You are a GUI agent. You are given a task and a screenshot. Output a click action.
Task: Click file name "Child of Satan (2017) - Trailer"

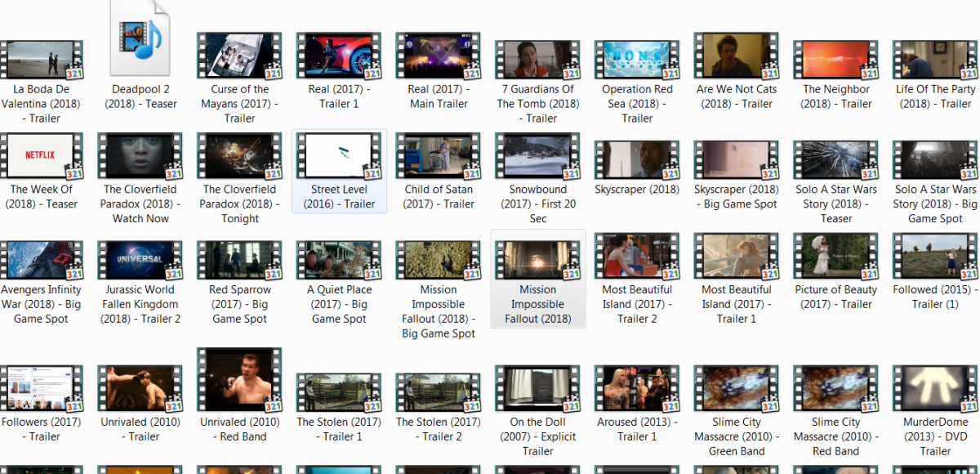tap(439, 197)
